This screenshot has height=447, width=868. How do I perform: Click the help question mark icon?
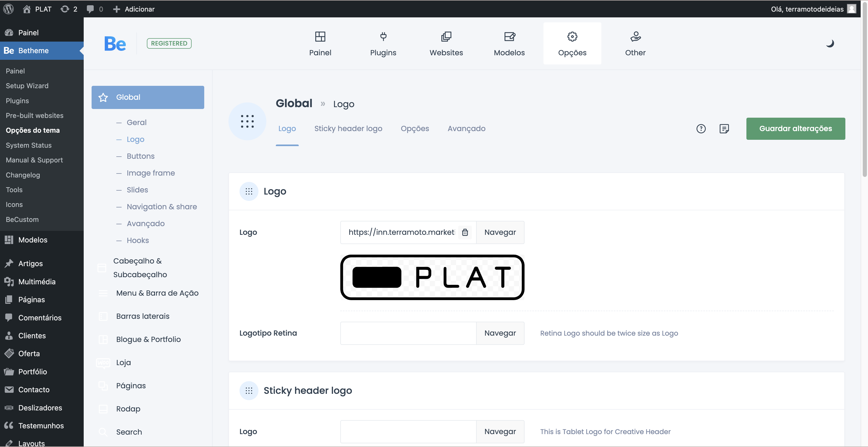[x=701, y=128]
